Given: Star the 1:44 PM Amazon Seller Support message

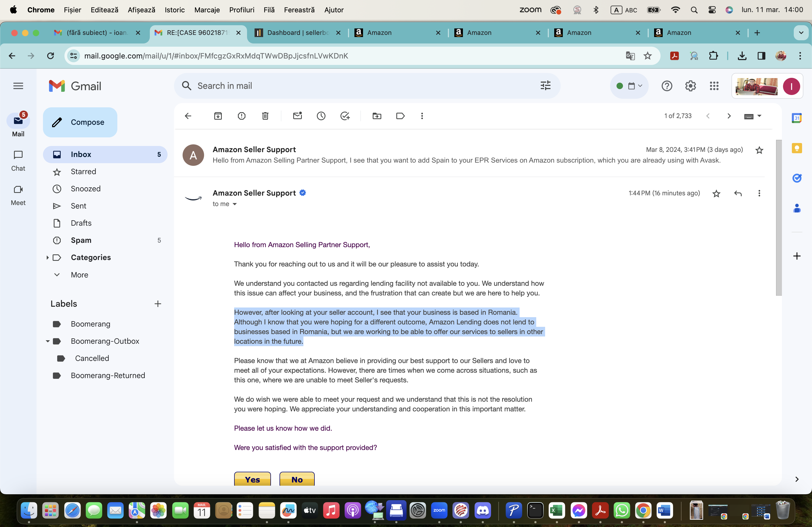Looking at the screenshot, I should click(716, 194).
